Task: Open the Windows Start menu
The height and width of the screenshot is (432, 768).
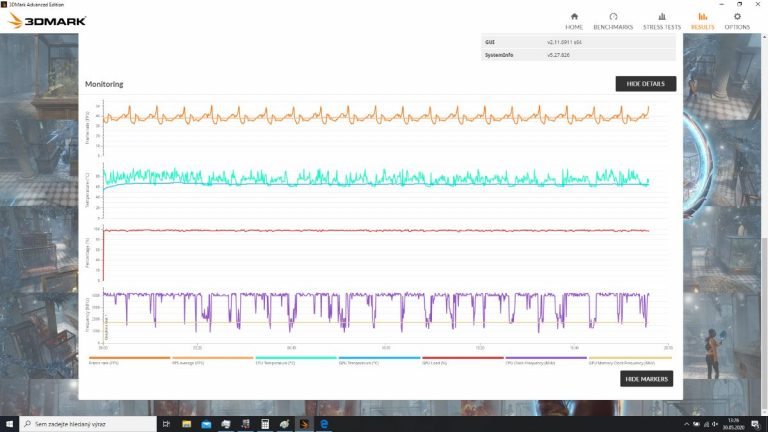Action: pos(10,423)
